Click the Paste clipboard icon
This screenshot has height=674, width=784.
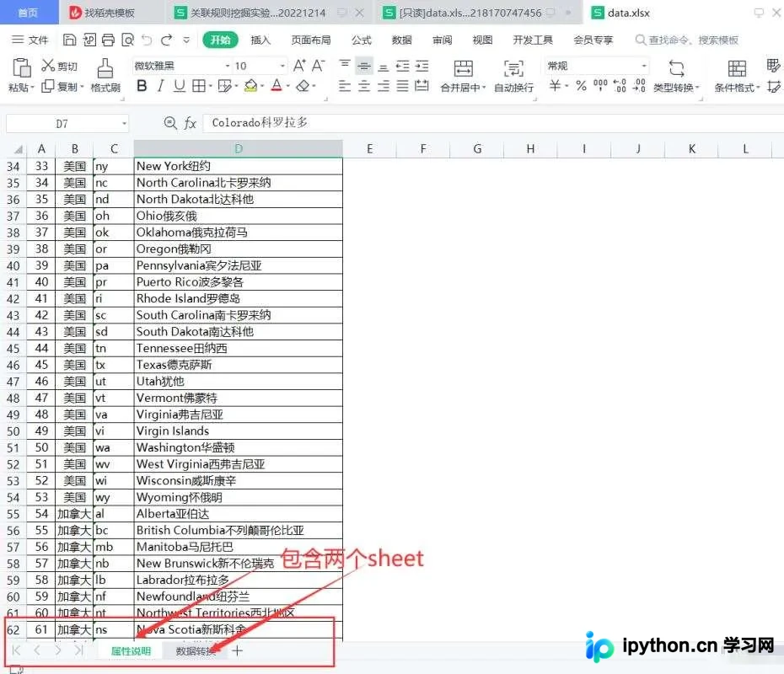coord(22,67)
